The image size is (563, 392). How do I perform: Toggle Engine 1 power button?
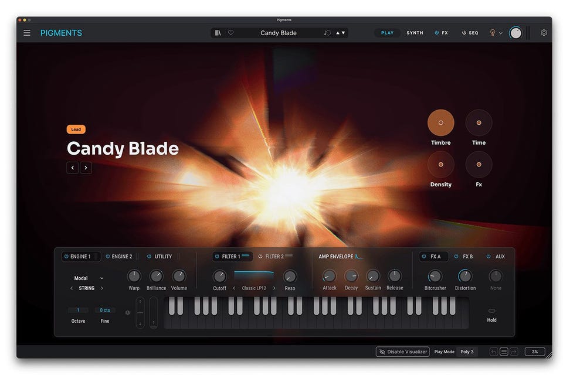point(66,257)
